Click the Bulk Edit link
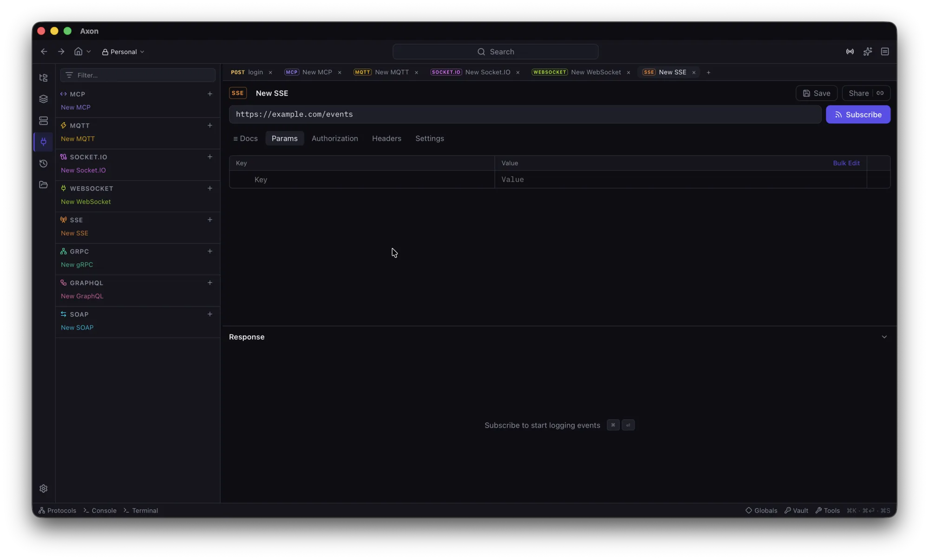 (x=846, y=163)
